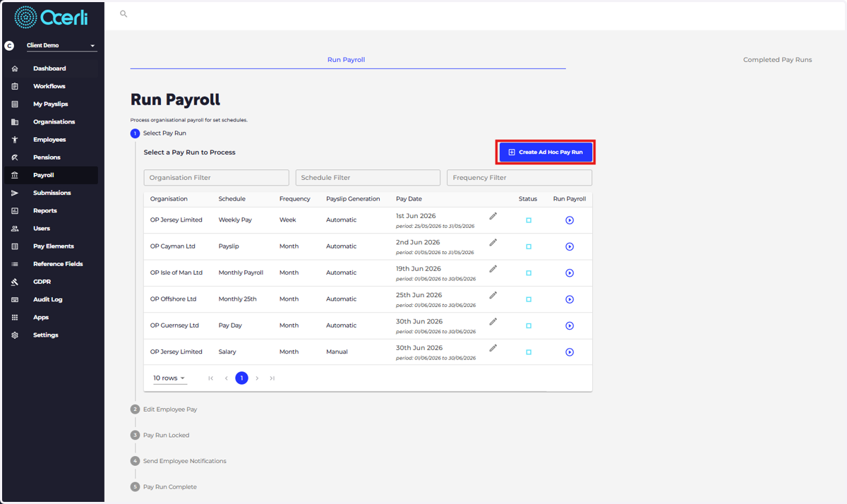Click the Organisations building icon
The image size is (847, 504).
(15, 121)
